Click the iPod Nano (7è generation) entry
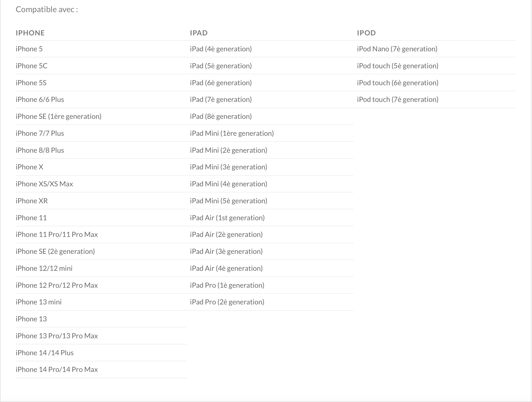Viewport: 532px width, 402px height. click(397, 49)
